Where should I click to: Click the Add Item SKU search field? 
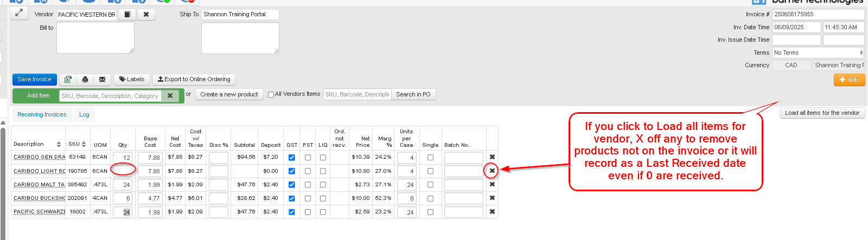click(111, 96)
